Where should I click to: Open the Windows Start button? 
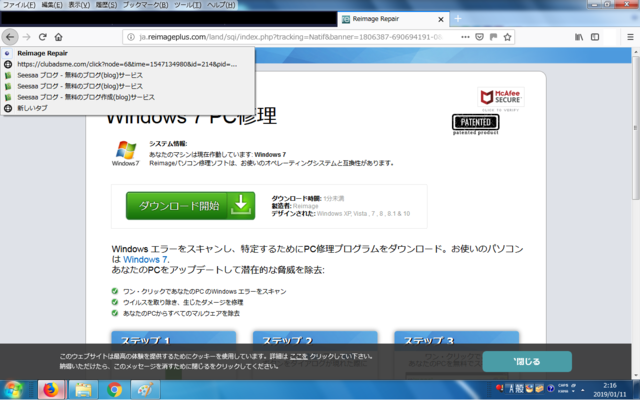click(x=14, y=390)
